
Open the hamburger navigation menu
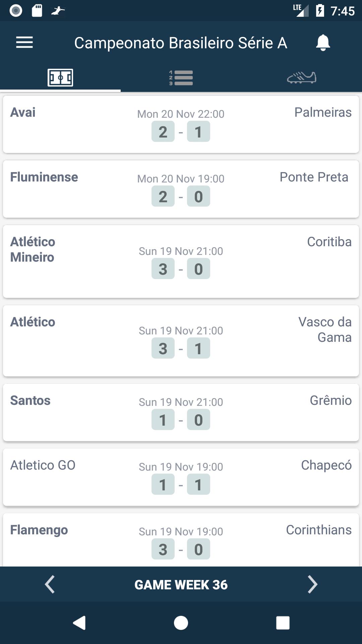tap(24, 43)
